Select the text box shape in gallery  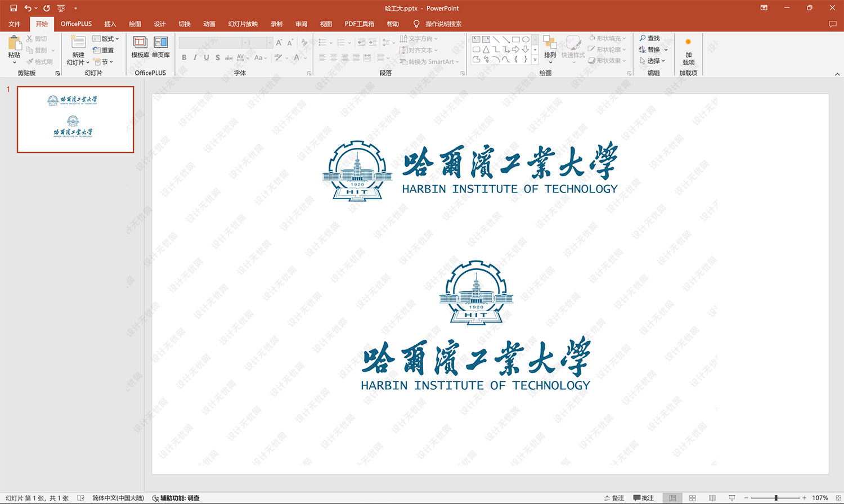[x=476, y=39]
